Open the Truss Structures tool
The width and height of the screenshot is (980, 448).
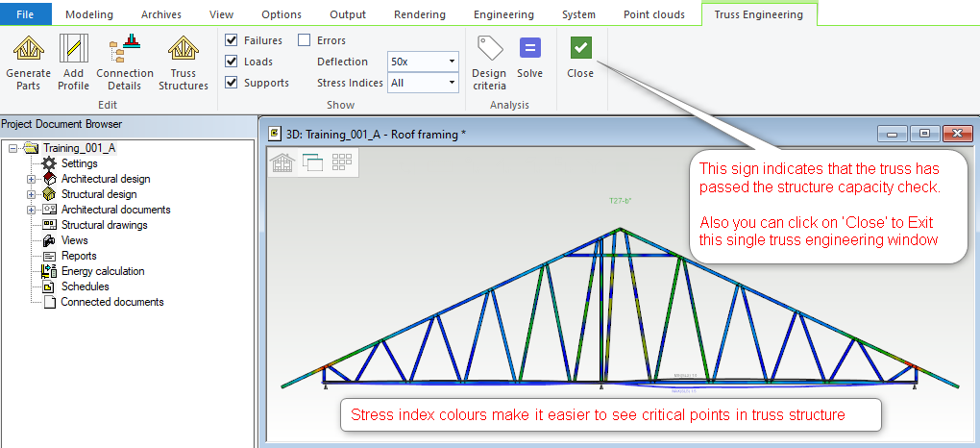click(183, 50)
